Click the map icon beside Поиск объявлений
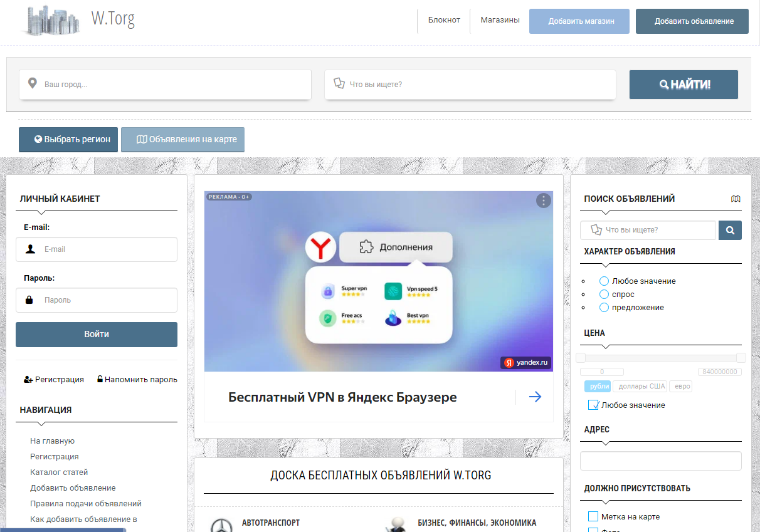Viewport: 760px width, 532px height. click(x=736, y=199)
